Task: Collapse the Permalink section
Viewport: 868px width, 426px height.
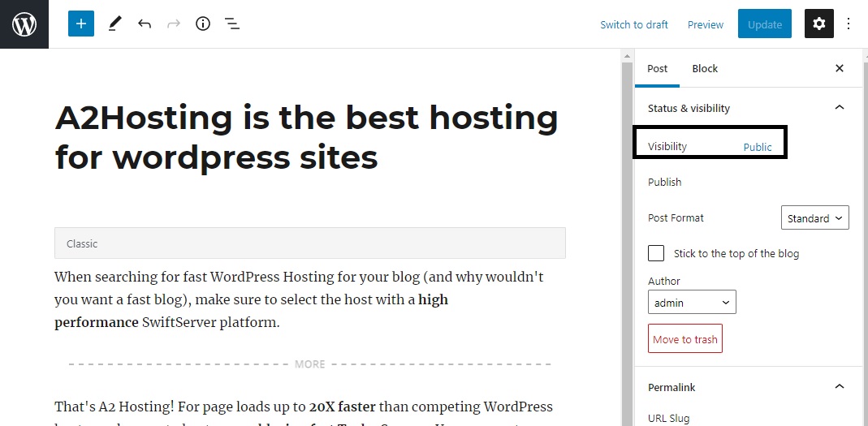Action: tap(840, 387)
